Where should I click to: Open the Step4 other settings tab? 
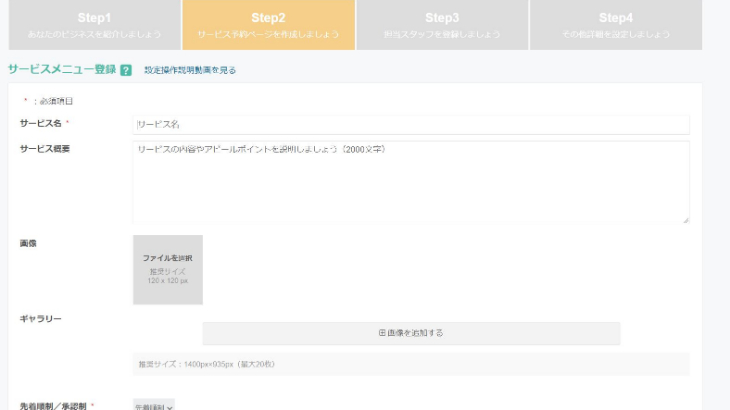pos(615,25)
